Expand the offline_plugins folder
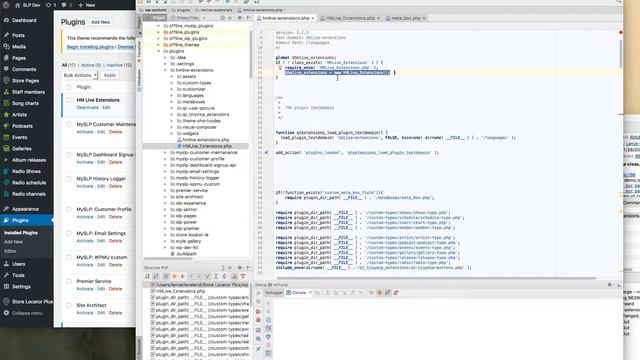Viewport: 640px width, 360px height. click(158, 32)
